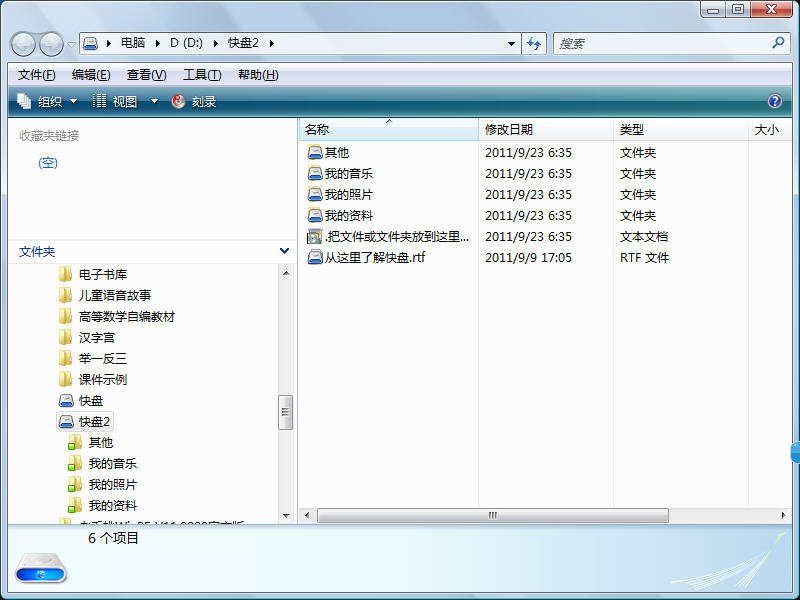The width and height of the screenshot is (800, 600).
Task: Click the RTF 文件 type cell
Action: tap(644, 257)
